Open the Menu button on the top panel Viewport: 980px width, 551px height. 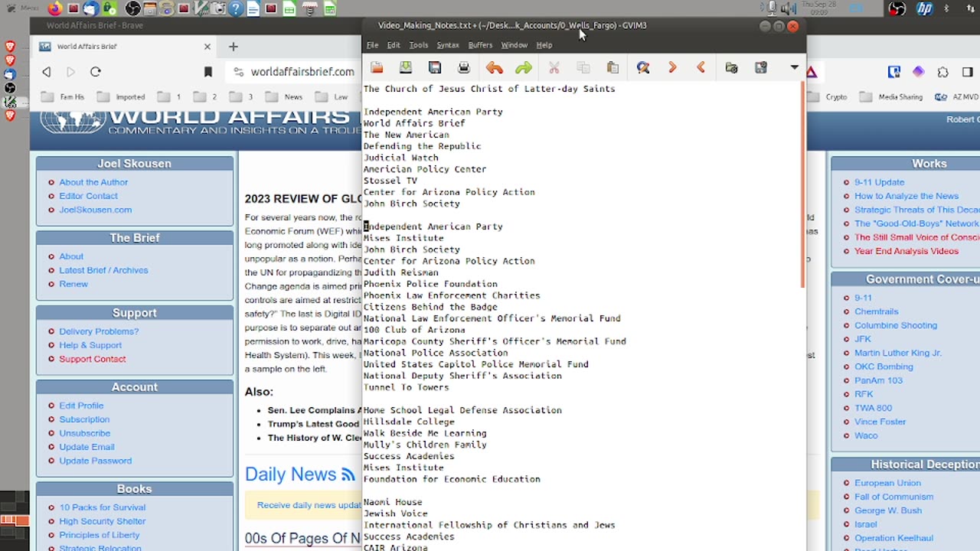(21, 8)
